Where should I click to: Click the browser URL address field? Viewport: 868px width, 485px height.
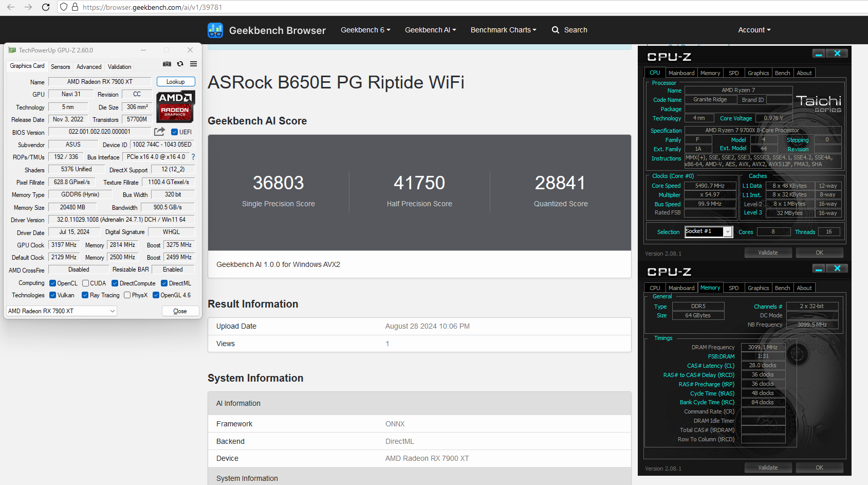click(x=463, y=7)
